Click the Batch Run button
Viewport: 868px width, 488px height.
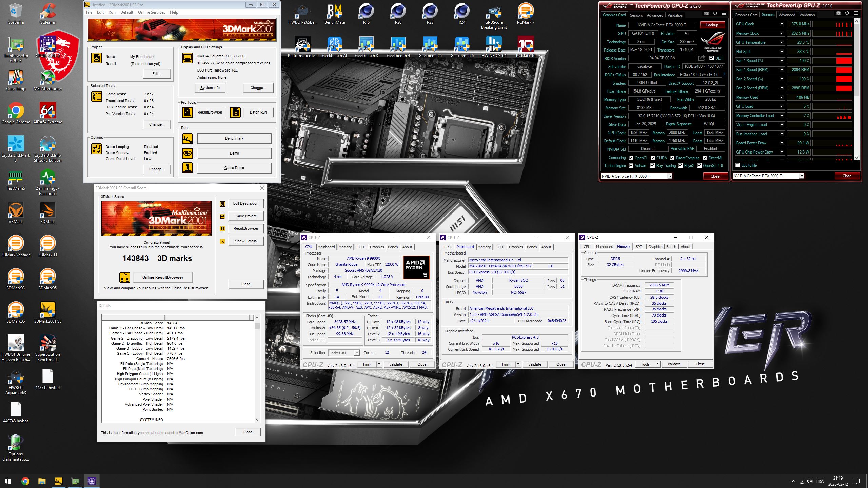point(258,112)
